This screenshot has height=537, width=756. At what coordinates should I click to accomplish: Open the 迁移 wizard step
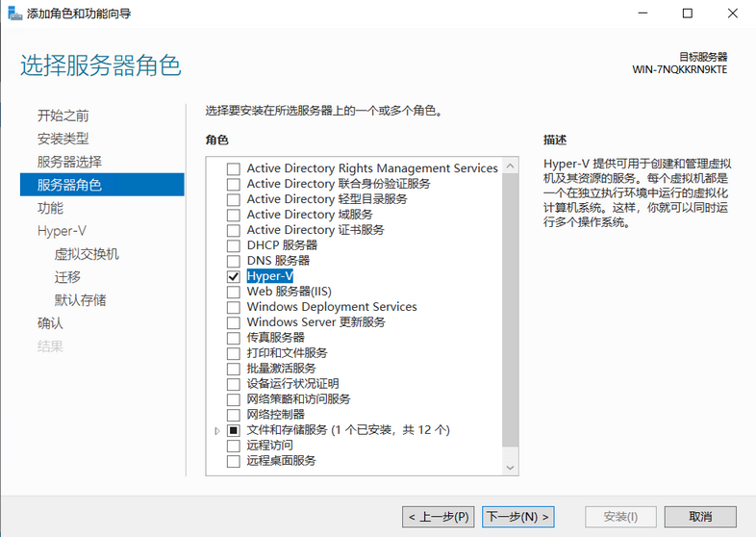point(67,277)
